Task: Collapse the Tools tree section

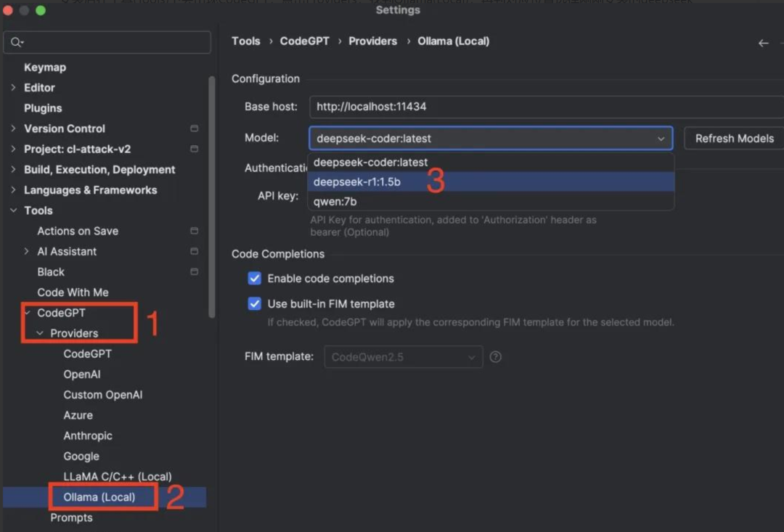Action: pyautogui.click(x=14, y=210)
